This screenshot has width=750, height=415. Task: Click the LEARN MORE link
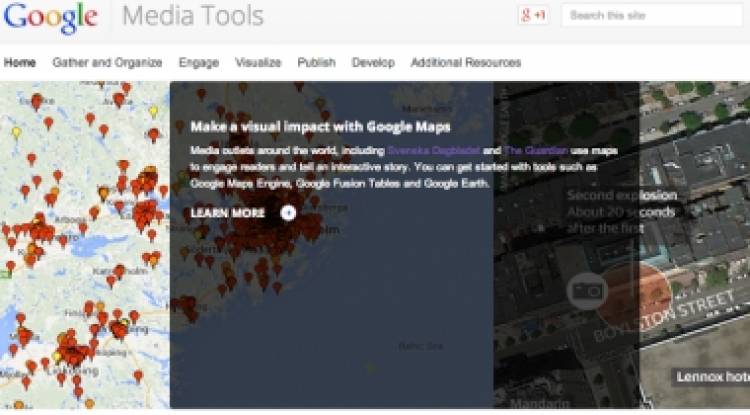228,213
